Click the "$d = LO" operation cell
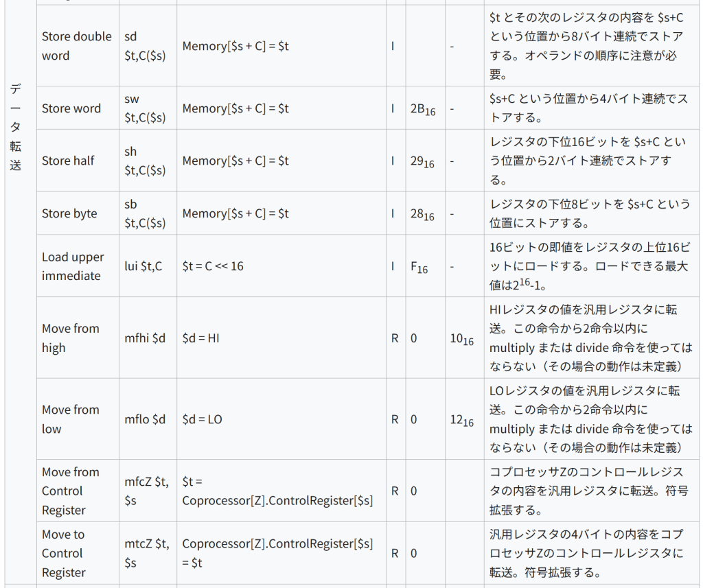Image resolution: width=703 pixels, height=588 pixels. [203, 419]
